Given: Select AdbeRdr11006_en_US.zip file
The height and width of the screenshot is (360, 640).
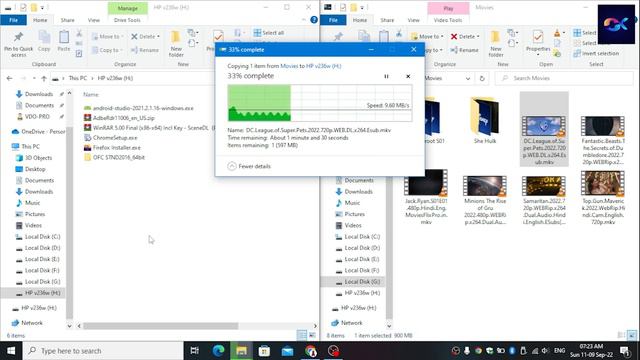Looking at the screenshot, I should [x=119, y=118].
